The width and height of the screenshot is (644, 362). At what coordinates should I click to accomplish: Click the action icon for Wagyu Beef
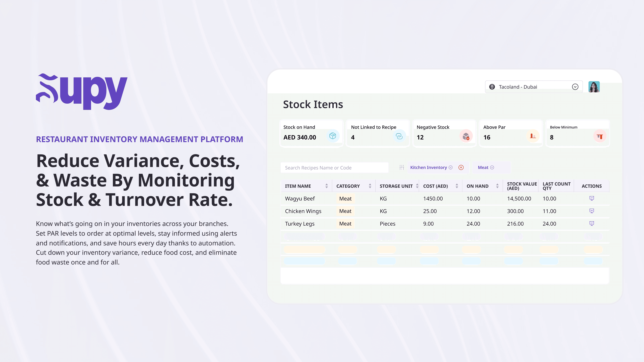pos(592,198)
